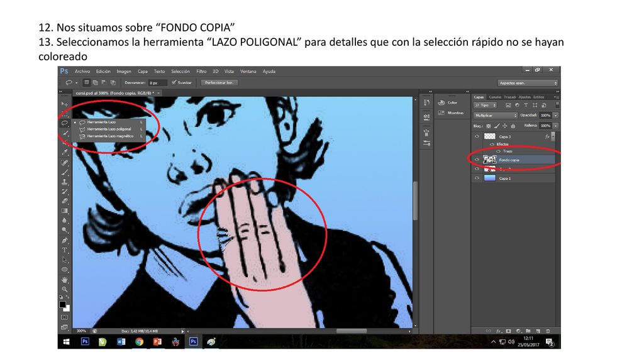
Task: Select the Ellipse shape tool
Action: point(65,270)
